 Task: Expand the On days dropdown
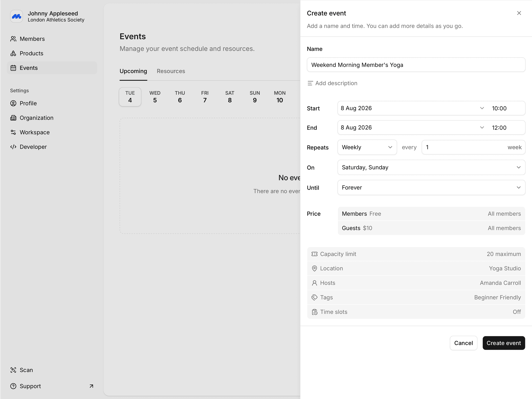click(431, 167)
